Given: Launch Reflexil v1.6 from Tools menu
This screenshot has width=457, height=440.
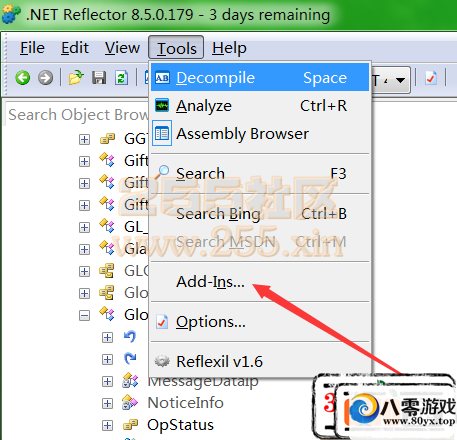Looking at the screenshot, I should [260, 361].
